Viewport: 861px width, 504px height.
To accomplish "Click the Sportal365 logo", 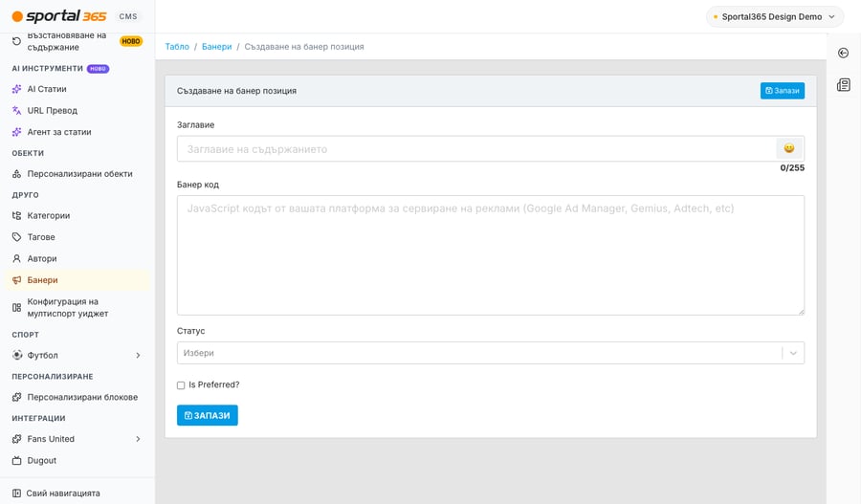I will (59, 16).
